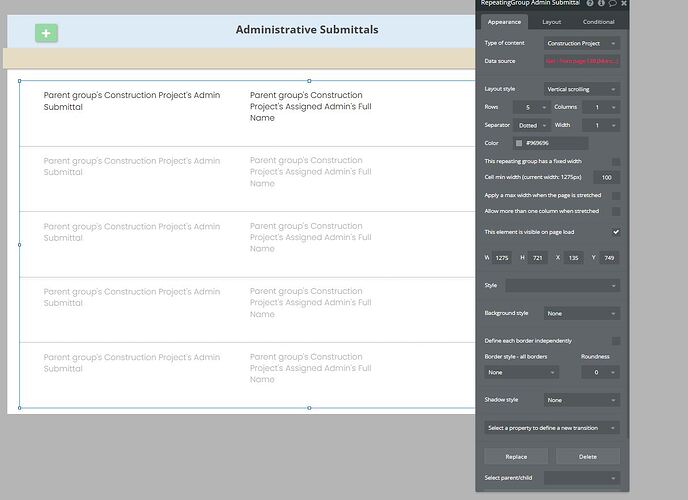This screenshot has width=688, height=500.
Task: Open the Columns count dropdown
Action: point(601,107)
